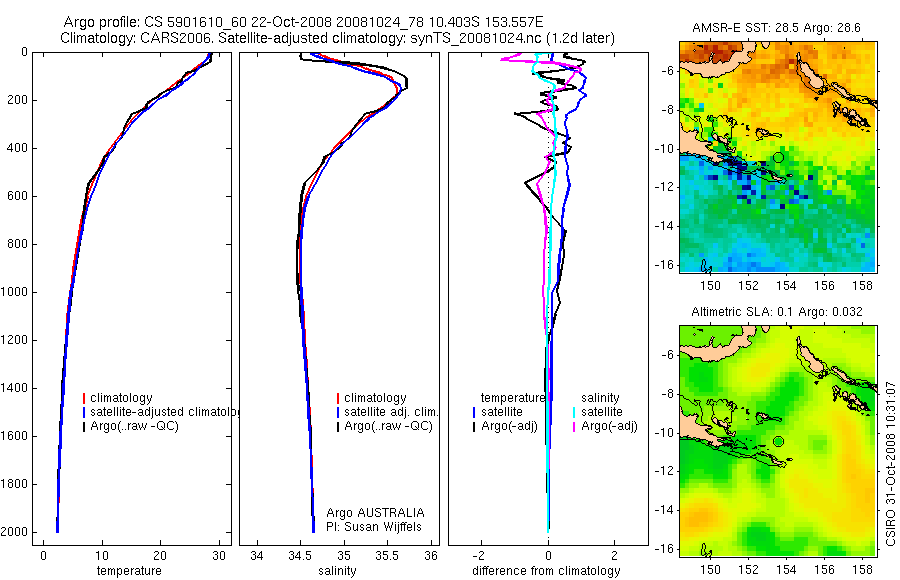The height and width of the screenshot is (580, 900).
Task: Click the 'Argo AUSTRALIA' credit text
Action: pyautogui.click(x=375, y=512)
